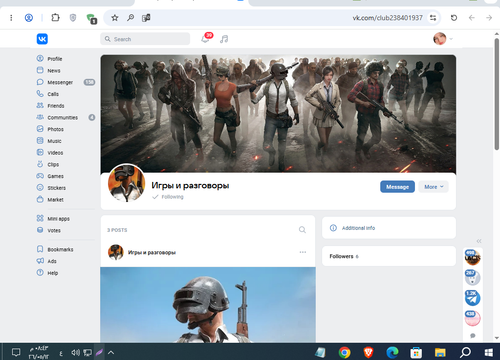
Task: Open Additional info panel
Action: [x=389, y=228]
